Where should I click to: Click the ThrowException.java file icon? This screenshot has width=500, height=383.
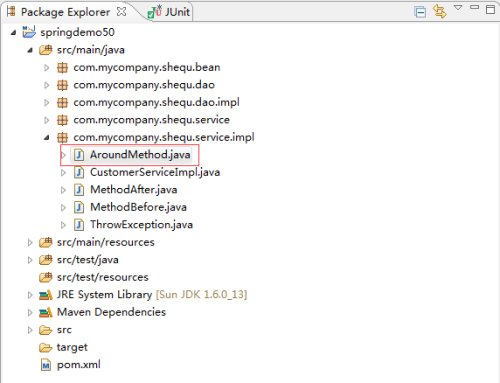tap(79, 225)
